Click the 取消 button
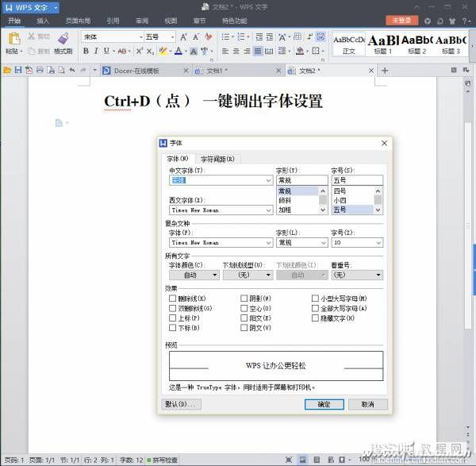The height and width of the screenshot is (466, 476). (x=368, y=404)
